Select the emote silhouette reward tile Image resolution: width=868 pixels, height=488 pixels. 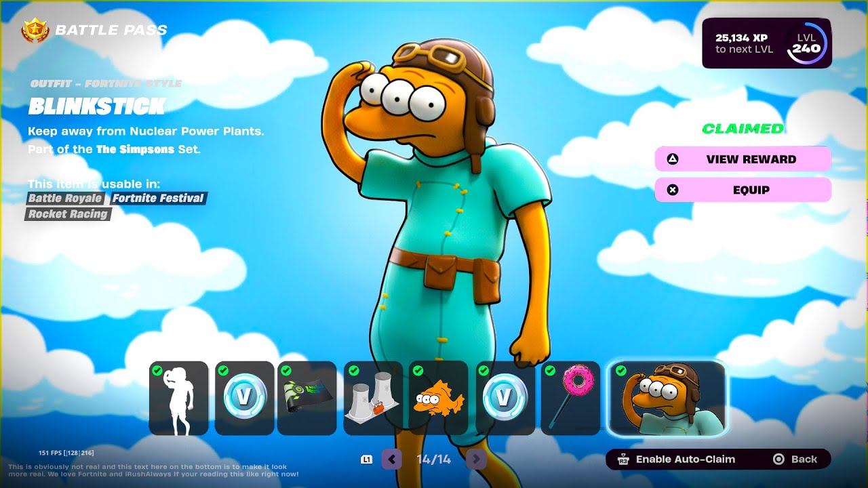tap(178, 399)
